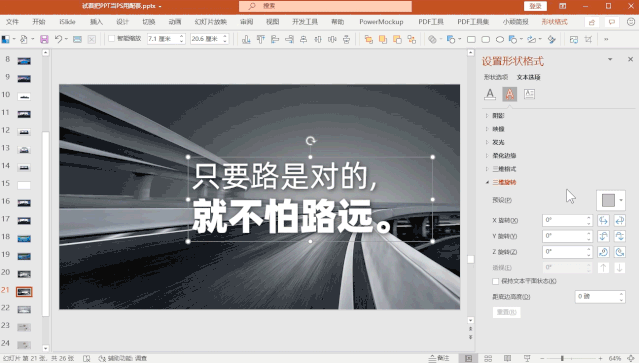Switch to 形状选项 tab in format pane
The image size is (639, 363).
tap(496, 77)
